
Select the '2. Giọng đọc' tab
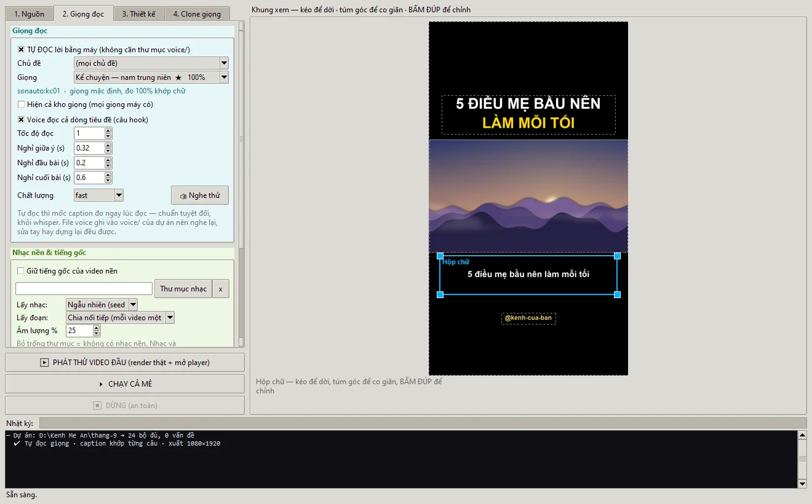click(x=83, y=13)
